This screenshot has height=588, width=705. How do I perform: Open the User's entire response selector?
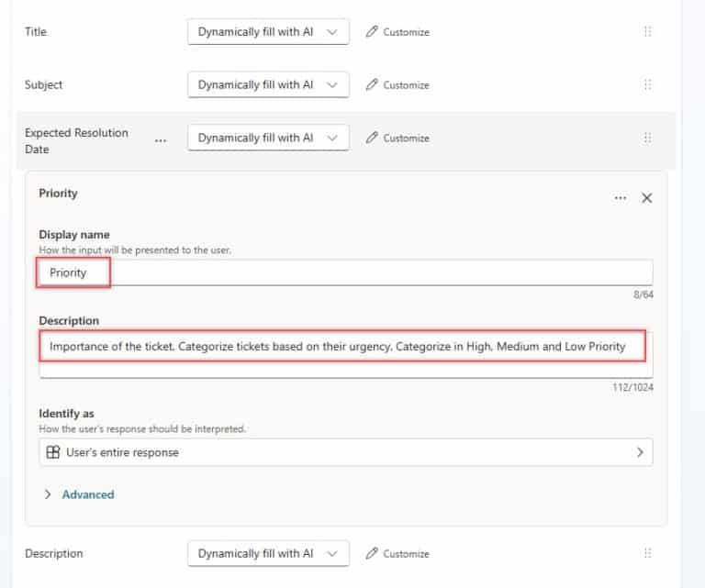point(345,452)
